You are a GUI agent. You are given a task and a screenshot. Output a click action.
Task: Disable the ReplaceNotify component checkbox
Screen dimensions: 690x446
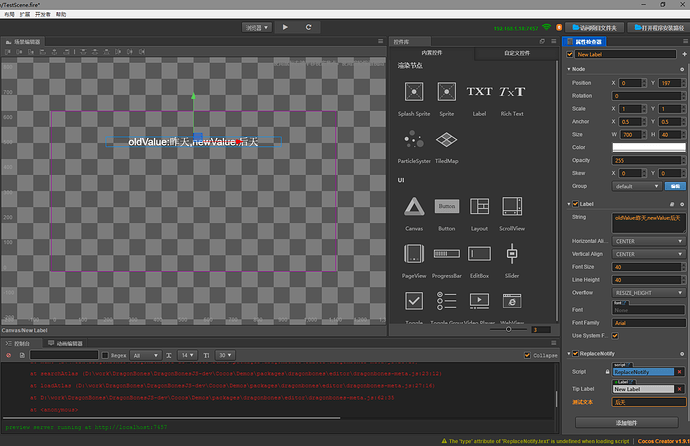point(576,353)
